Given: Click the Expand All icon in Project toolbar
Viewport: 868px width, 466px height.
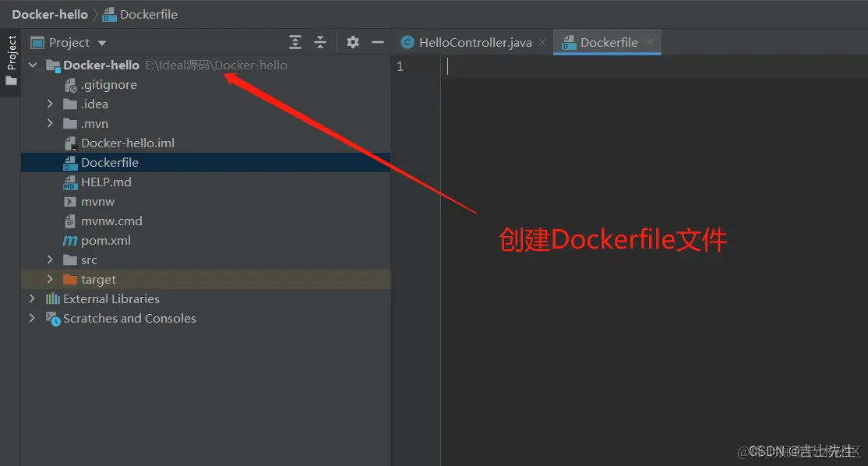Looking at the screenshot, I should click(295, 43).
